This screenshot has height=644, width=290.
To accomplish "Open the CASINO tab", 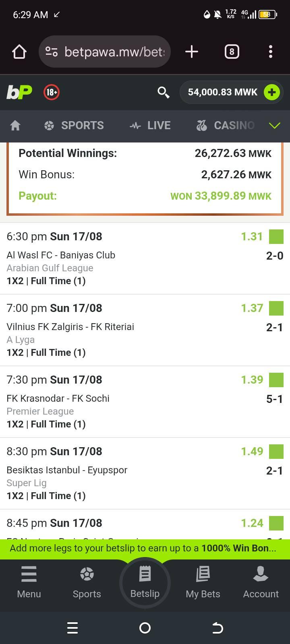I will (225, 126).
